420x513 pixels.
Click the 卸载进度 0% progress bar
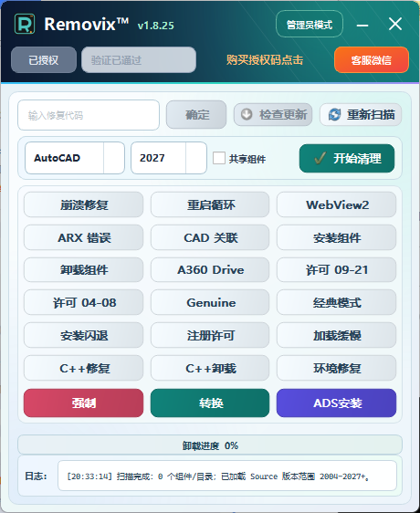pyautogui.click(x=210, y=445)
